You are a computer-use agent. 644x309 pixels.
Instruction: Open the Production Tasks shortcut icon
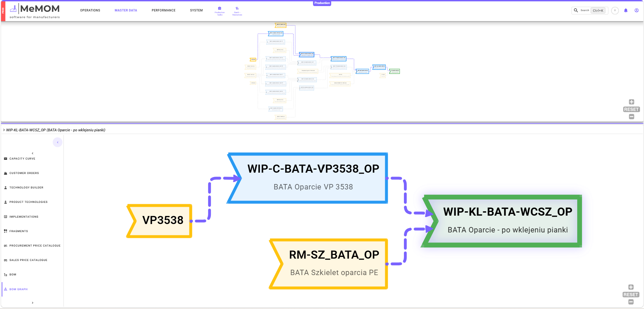point(220,8)
